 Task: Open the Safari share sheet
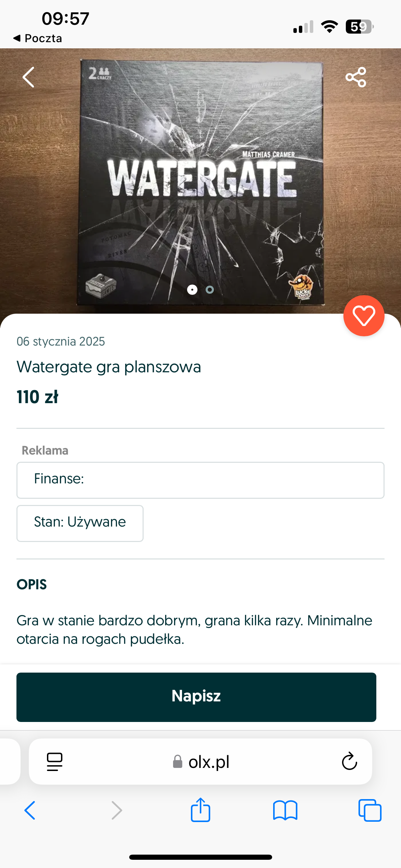tap(200, 810)
